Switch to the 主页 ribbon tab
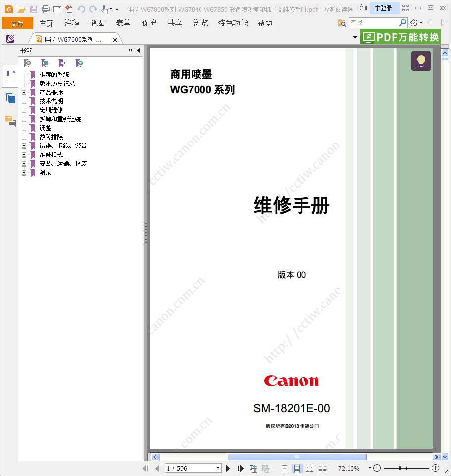 pyautogui.click(x=46, y=23)
